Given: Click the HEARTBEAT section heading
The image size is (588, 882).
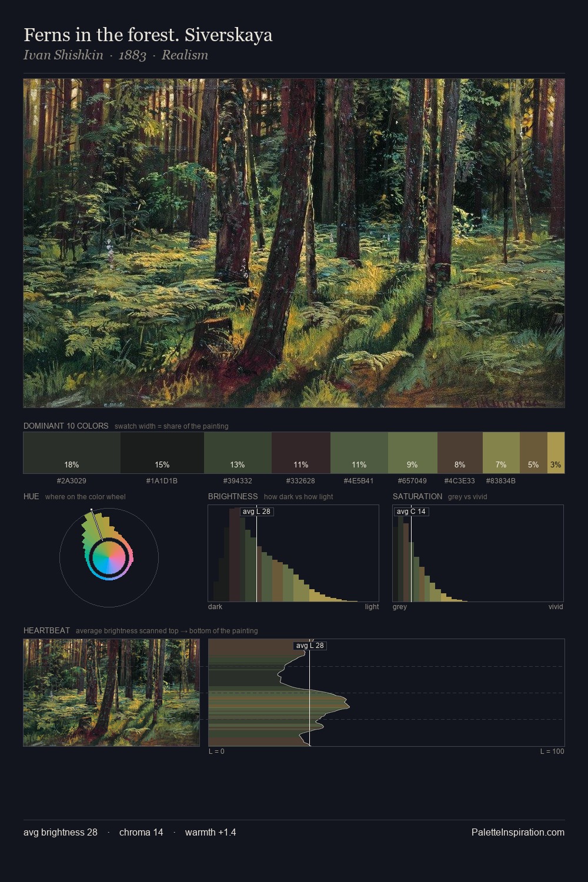Looking at the screenshot, I should pos(46,630).
